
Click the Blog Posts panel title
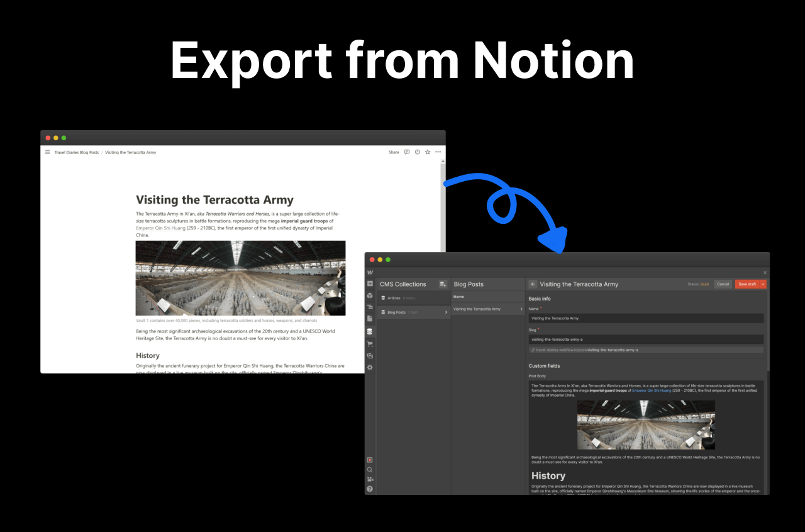[x=469, y=284]
